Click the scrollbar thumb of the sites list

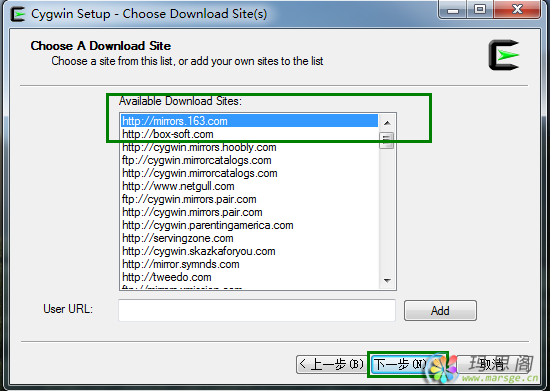point(387,140)
